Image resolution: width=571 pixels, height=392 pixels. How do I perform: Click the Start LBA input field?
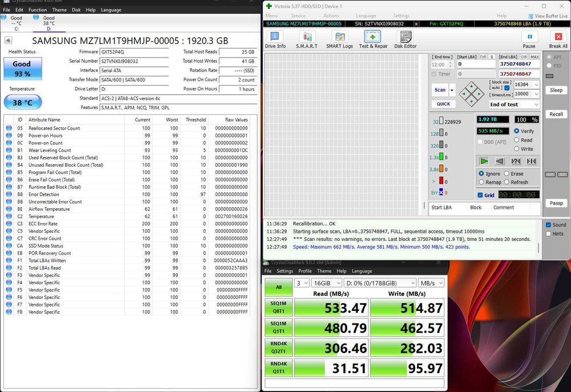[x=476, y=64]
